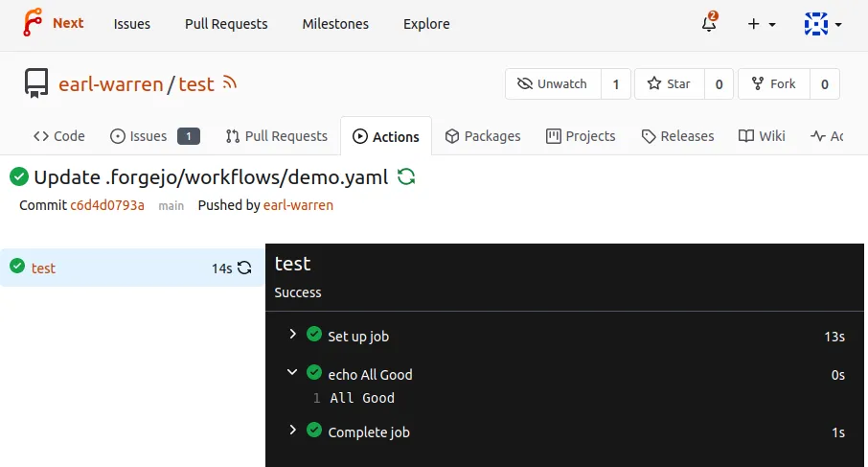Open the user avatar menu

coord(822,24)
